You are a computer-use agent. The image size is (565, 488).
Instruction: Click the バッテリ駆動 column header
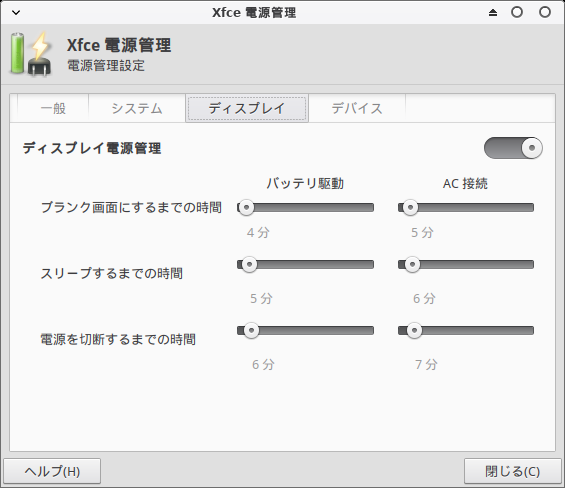(x=305, y=183)
